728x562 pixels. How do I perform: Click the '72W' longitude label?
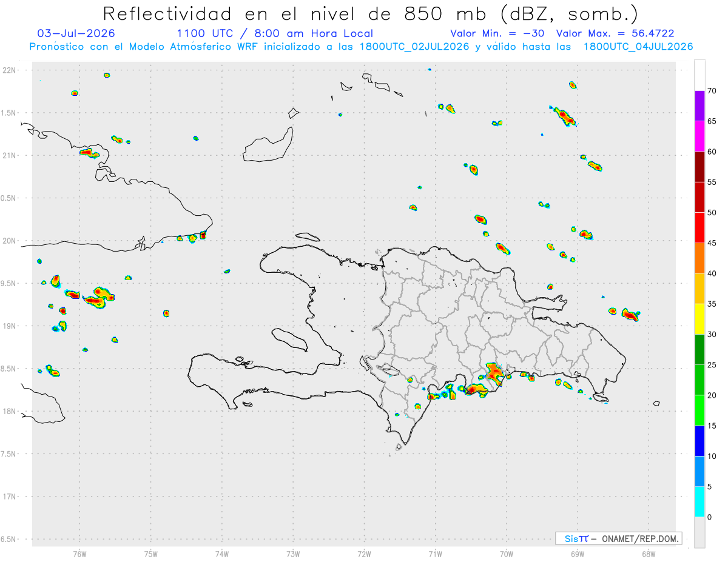(x=364, y=553)
